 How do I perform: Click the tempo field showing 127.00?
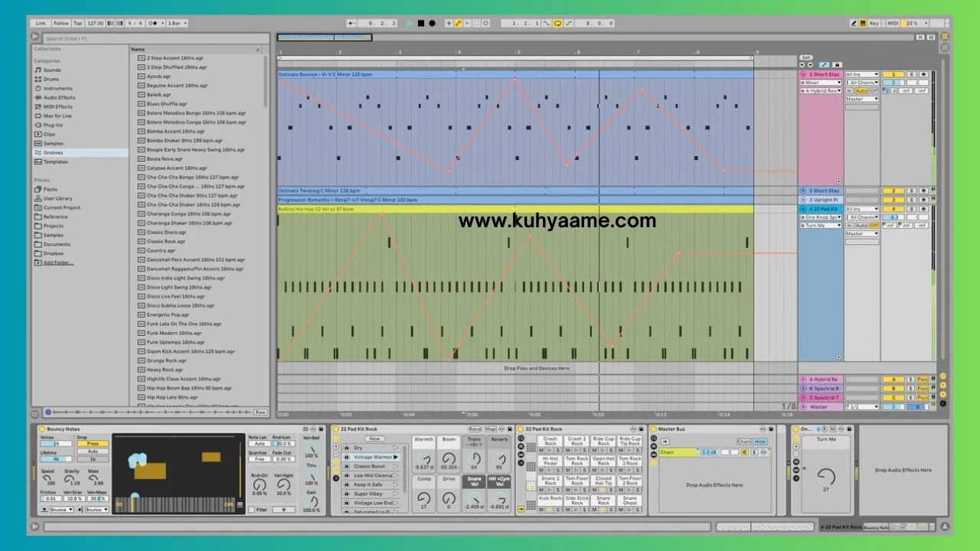click(96, 23)
